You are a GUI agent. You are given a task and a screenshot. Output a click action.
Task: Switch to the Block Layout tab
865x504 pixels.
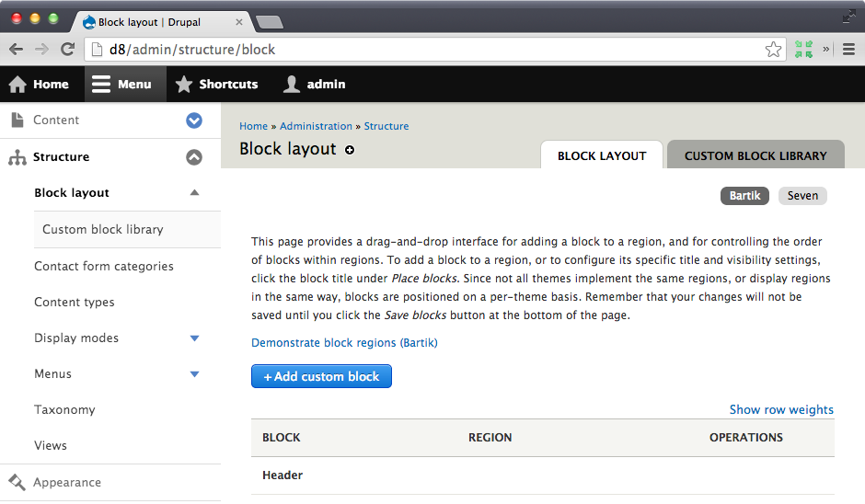tap(602, 155)
